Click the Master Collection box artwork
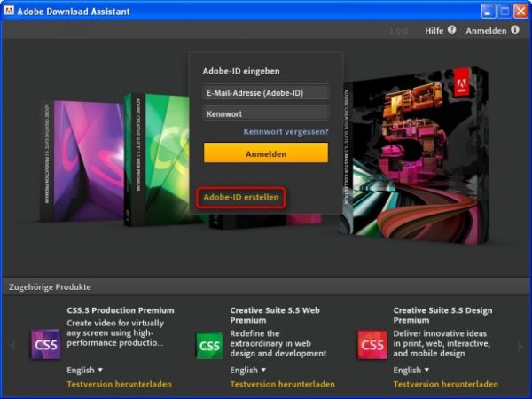Viewport: 532px width, 399px height. [x=414, y=155]
